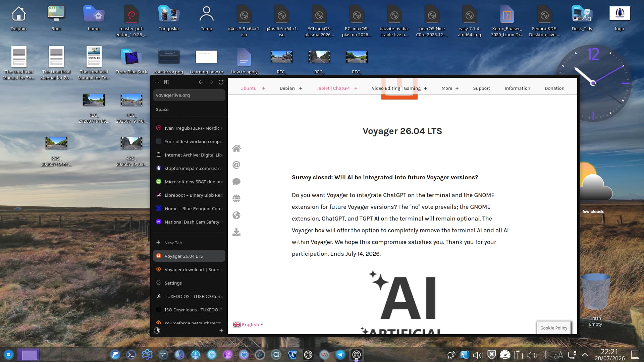Open the Donation menu item
This screenshot has height=362, width=644.
554,88
